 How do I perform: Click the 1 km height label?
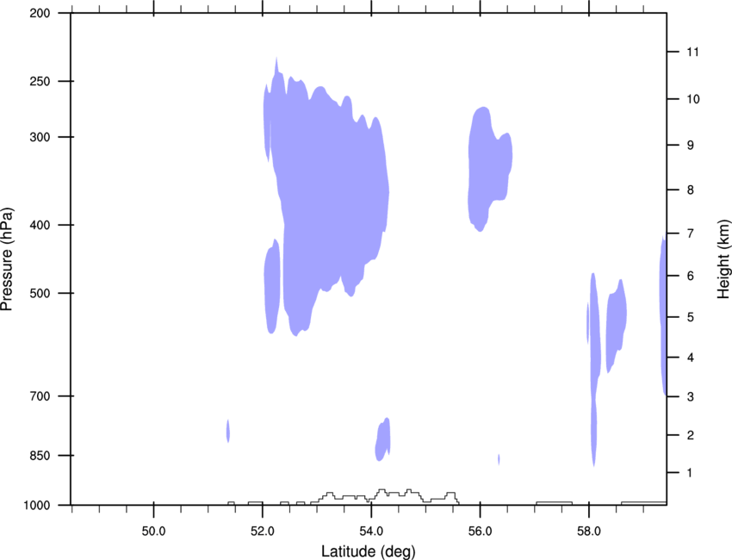coord(690,473)
